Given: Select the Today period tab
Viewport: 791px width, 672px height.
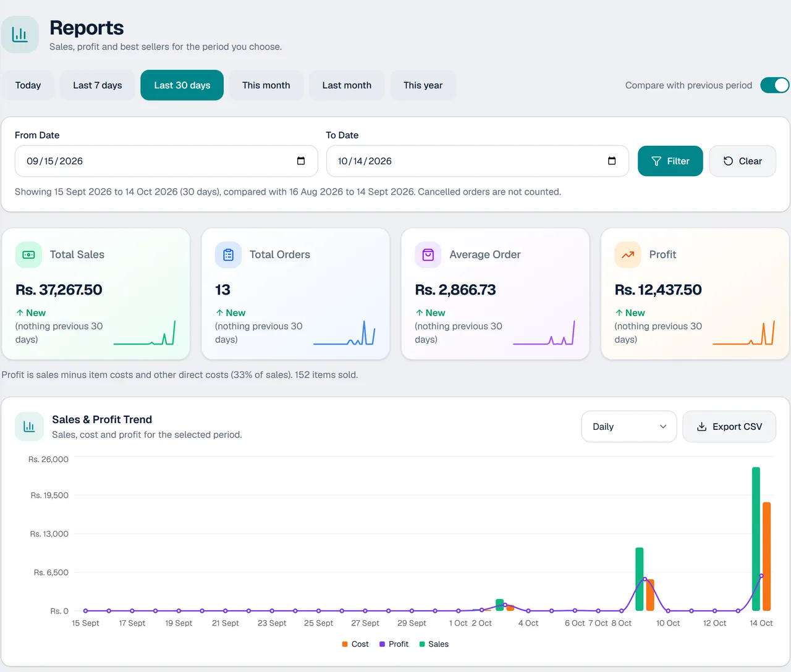Looking at the screenshot, I should click(x=28, y=85).
